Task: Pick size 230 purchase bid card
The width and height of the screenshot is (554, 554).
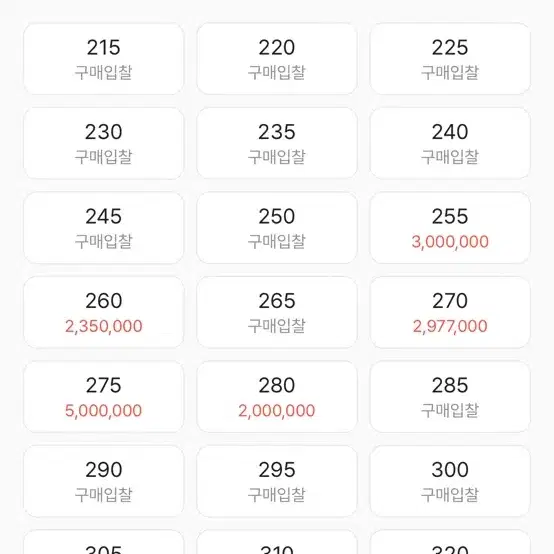Action: [x=104, y=143]
